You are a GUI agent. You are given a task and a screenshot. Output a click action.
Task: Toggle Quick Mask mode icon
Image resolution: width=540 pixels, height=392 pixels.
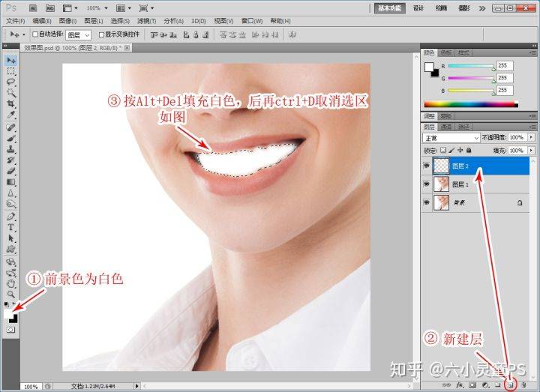pyautogui.click(x=11, y=330)
